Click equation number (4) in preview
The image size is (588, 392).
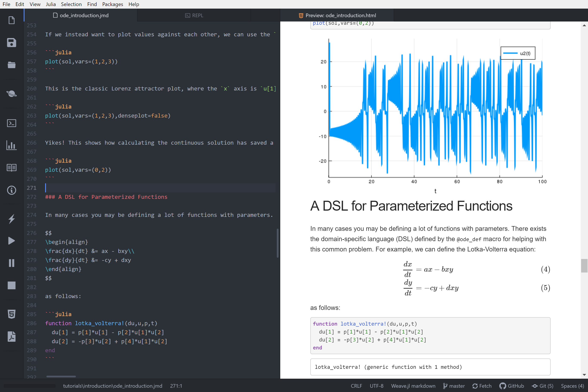(x=545, y=269)
